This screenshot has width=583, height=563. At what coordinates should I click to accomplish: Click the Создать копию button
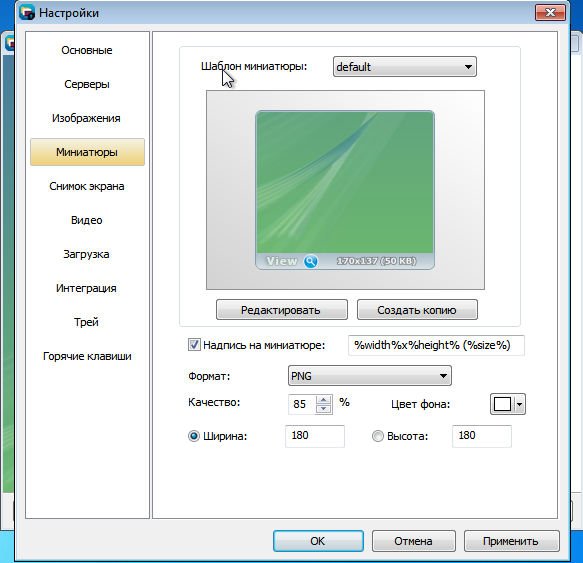tap(417, 310)
